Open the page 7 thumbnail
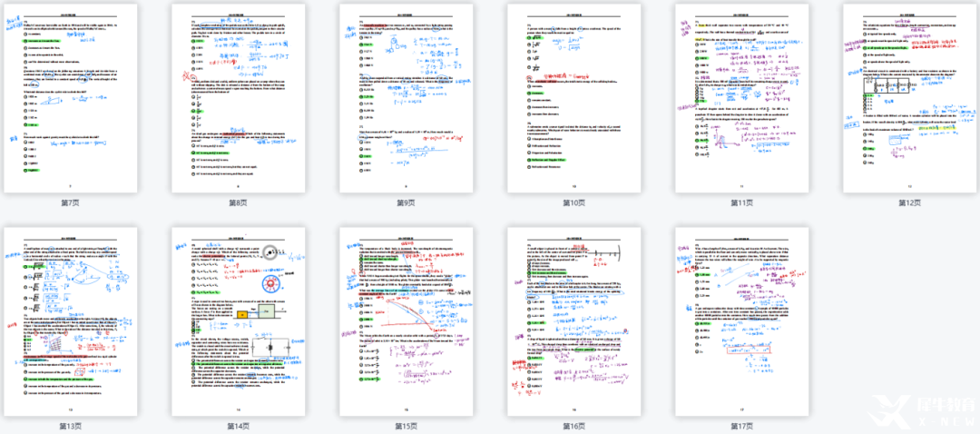The height and width of the screenshot is (434, 980). click(x=70, y=98)
